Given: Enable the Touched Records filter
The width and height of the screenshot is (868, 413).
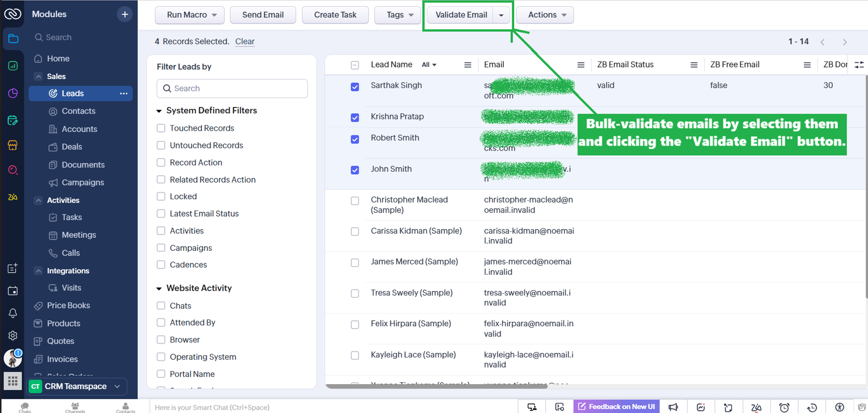Looking at the screenshot, I should (x=161, y=128).
